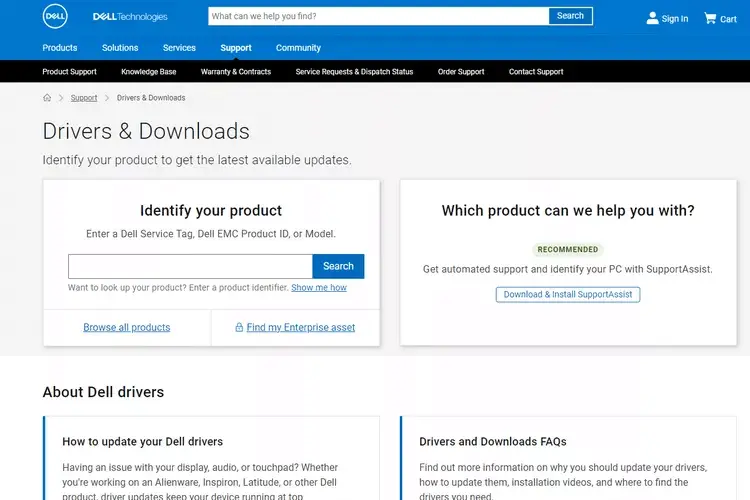Open the Community menu
The height and width of the screenshot is (500, 750).
[x=298, y=48]
